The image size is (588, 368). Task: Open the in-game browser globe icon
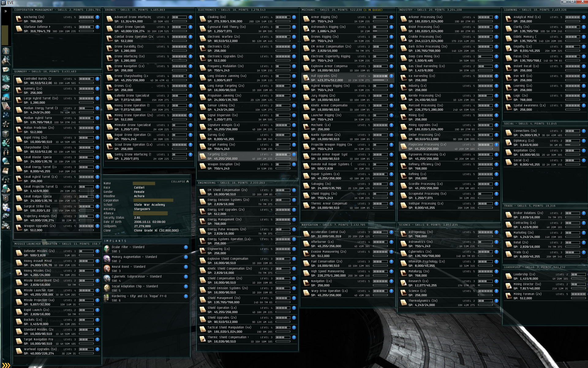point(6,161)
